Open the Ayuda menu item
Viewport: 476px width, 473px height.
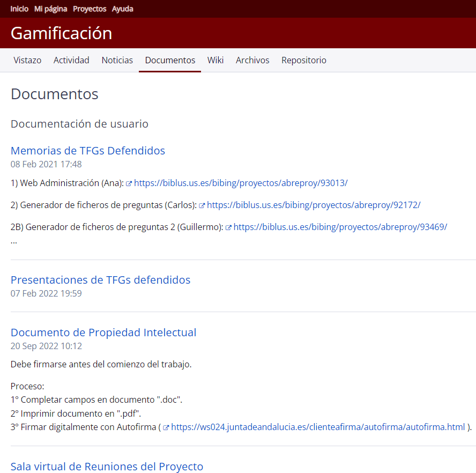[x=123, y=9]
